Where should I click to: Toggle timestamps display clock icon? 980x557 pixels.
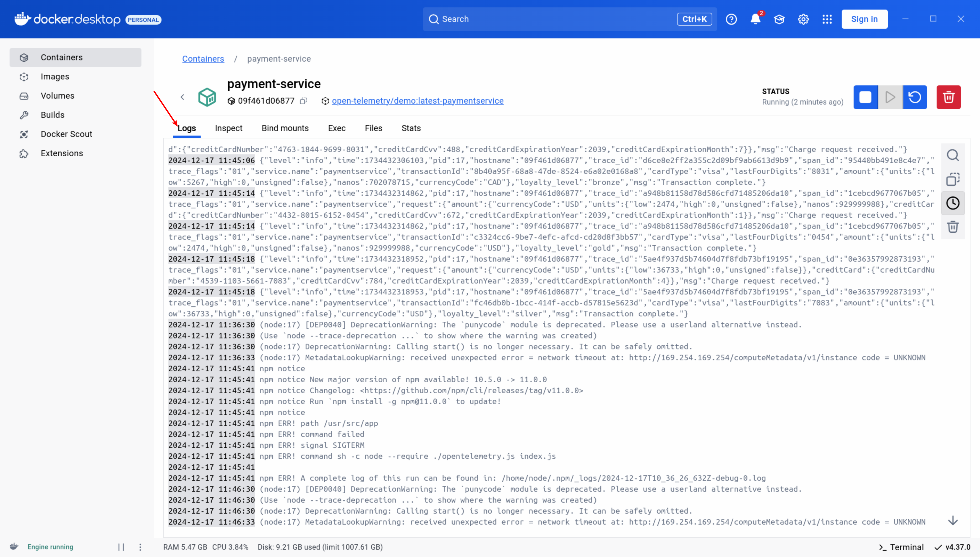pos(952,203)
